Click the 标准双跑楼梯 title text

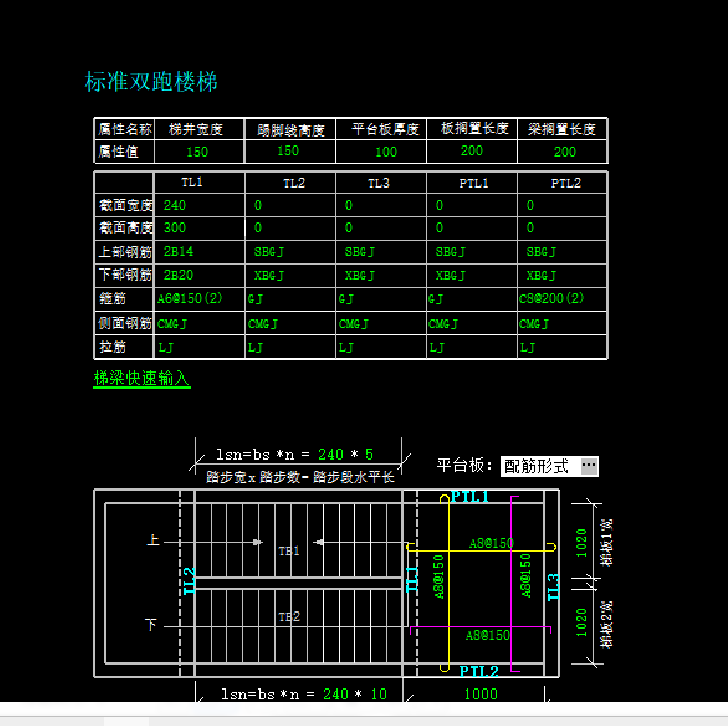(151, 81)
